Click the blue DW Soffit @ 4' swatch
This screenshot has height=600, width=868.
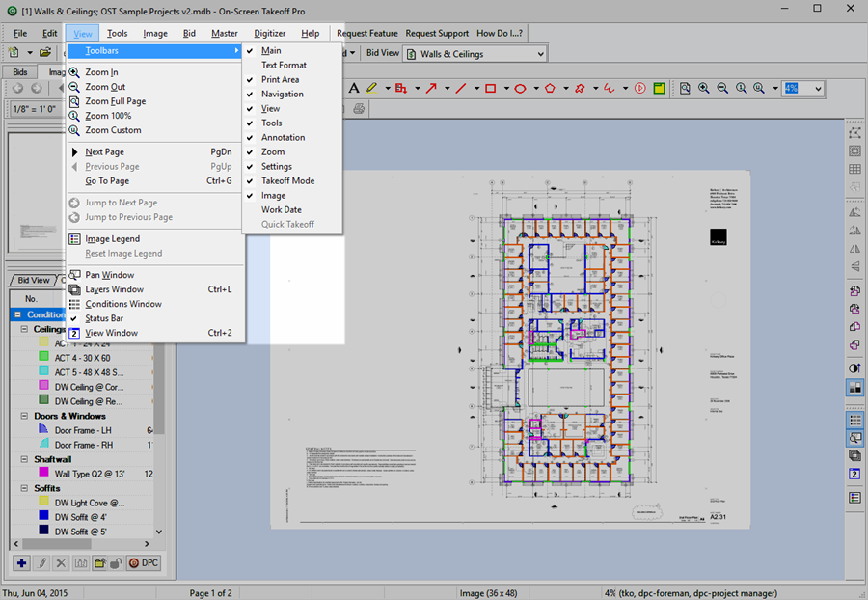point(43,515)
